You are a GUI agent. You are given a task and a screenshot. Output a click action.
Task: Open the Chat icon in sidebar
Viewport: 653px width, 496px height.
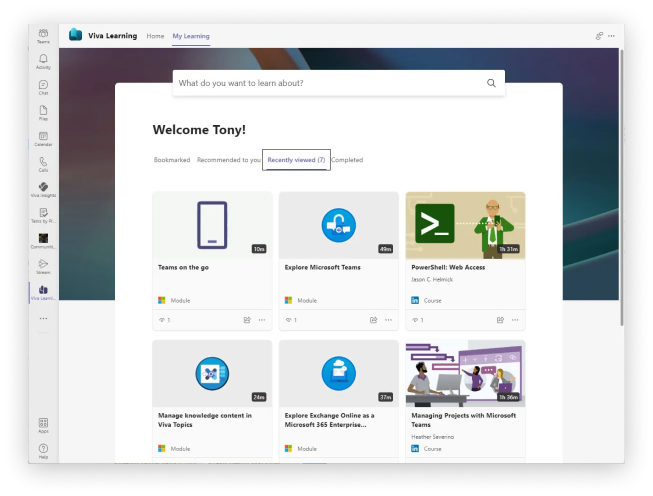pos(43,87)
